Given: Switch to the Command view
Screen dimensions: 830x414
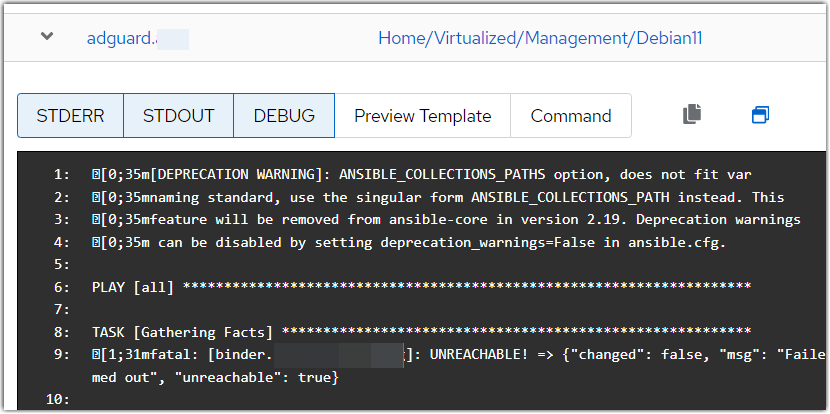Looking at the screenshot, I should 570,116.
